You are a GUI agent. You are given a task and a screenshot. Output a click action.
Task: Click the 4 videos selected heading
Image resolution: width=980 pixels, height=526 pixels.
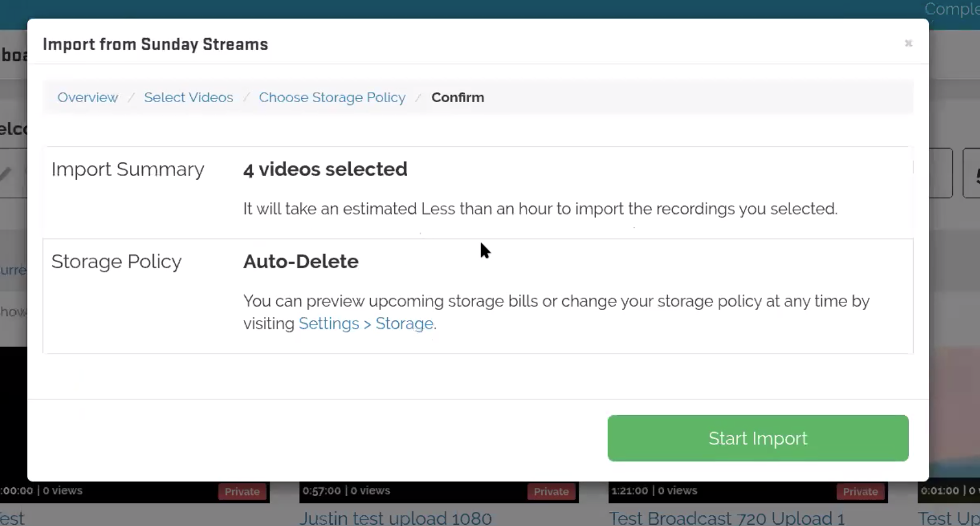click(325, 169)
